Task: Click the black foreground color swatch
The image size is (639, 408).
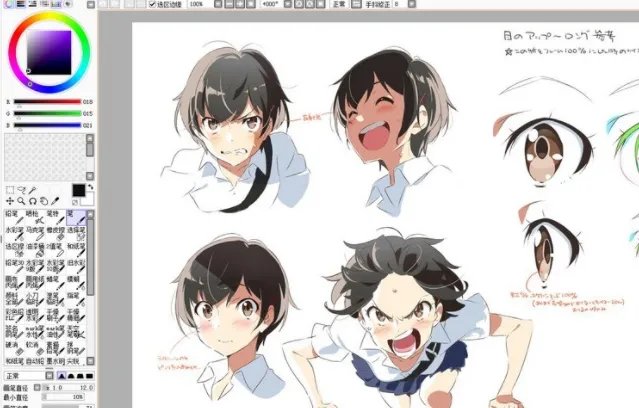Action: [79, 190]
